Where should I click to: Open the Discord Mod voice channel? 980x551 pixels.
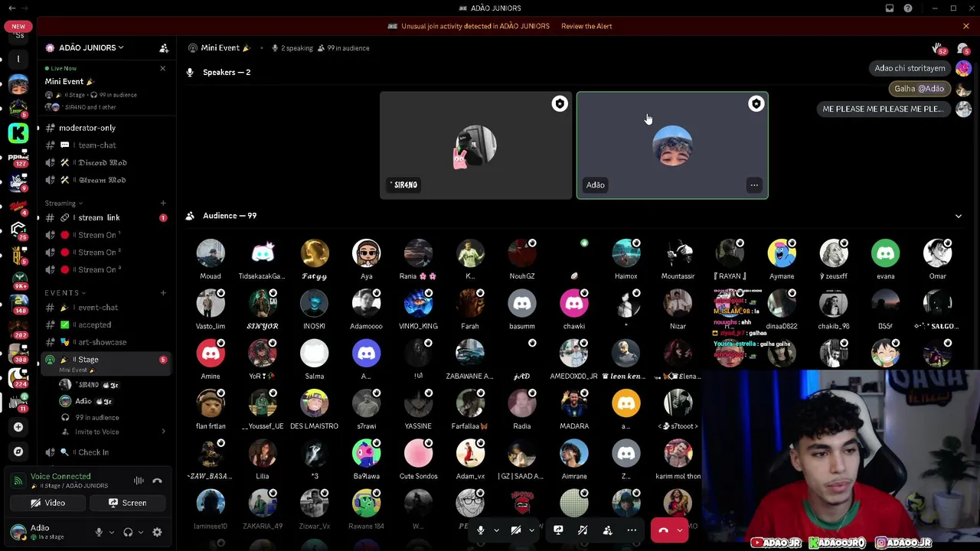pos(106,163)
